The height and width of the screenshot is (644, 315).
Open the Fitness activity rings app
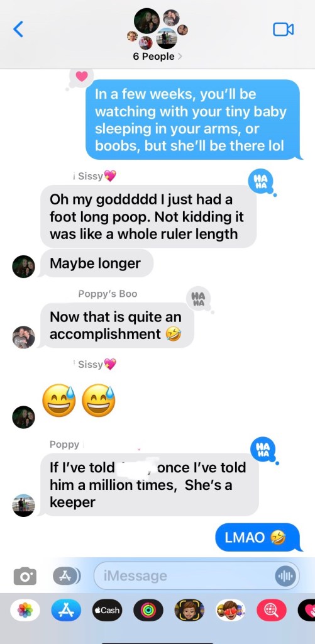148,610
